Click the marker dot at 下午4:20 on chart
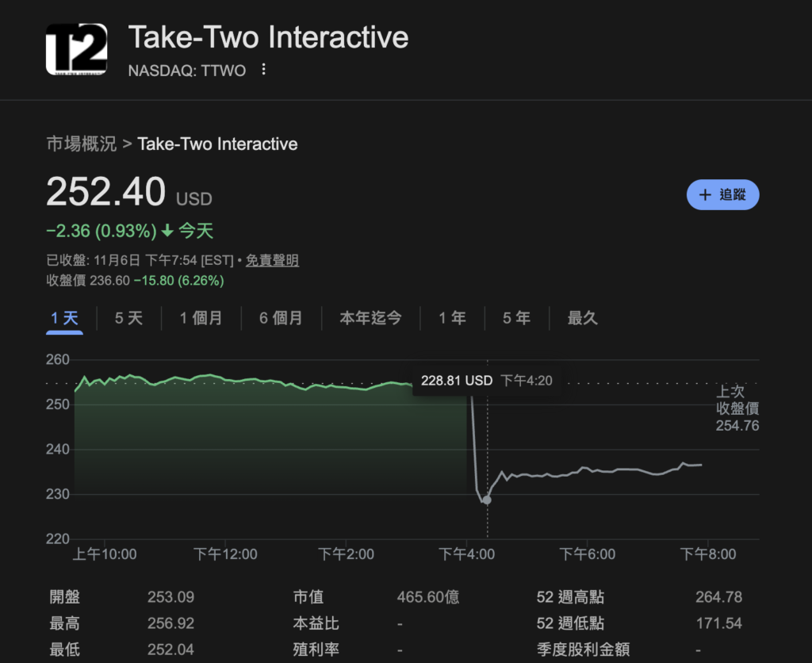Screen dimensions: 812x663 pyautogui.click(x=487, y=500)
